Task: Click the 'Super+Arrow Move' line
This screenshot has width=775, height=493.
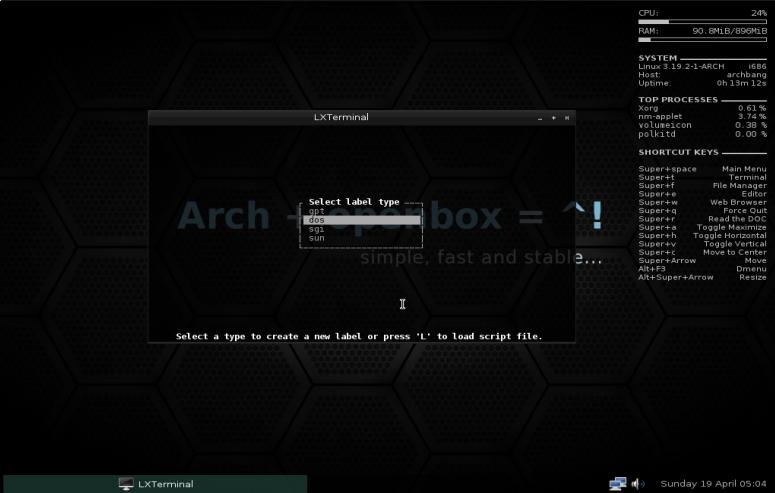Action: (702, 260)
